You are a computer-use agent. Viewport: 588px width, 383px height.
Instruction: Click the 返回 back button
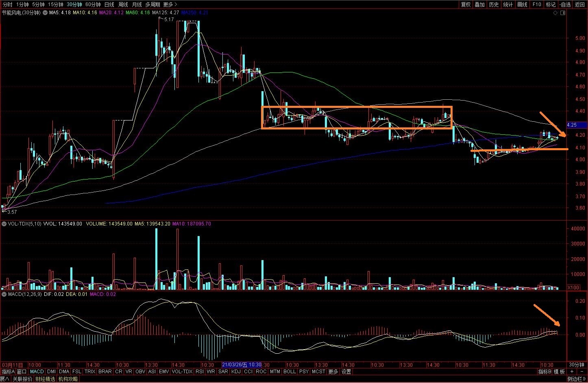click(x=579, y=4)
